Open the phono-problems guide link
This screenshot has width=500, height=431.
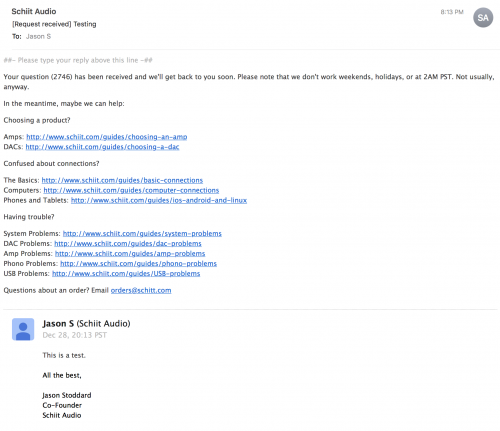pyautogui.click(x=138, y=264)
